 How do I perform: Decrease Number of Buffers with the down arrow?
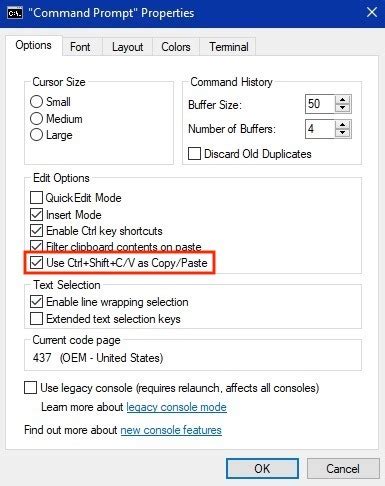(x=342, y=133)
